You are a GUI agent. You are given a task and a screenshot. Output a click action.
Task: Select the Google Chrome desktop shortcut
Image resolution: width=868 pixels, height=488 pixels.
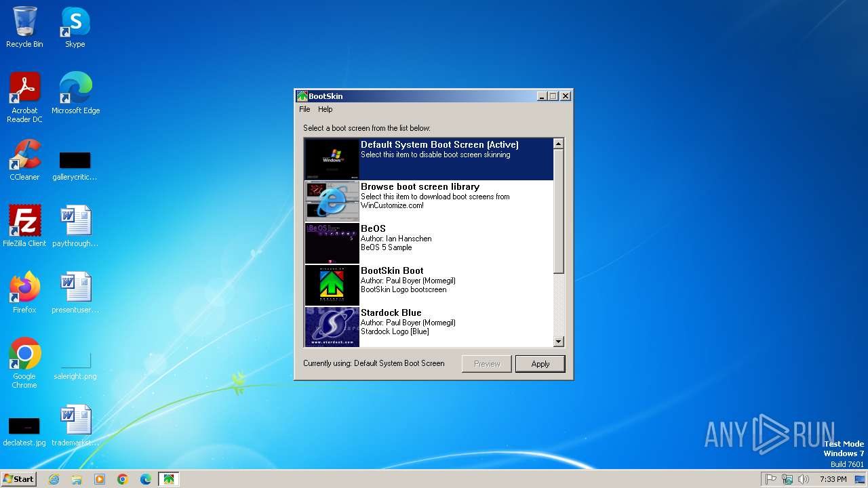(x=24, y=363)
